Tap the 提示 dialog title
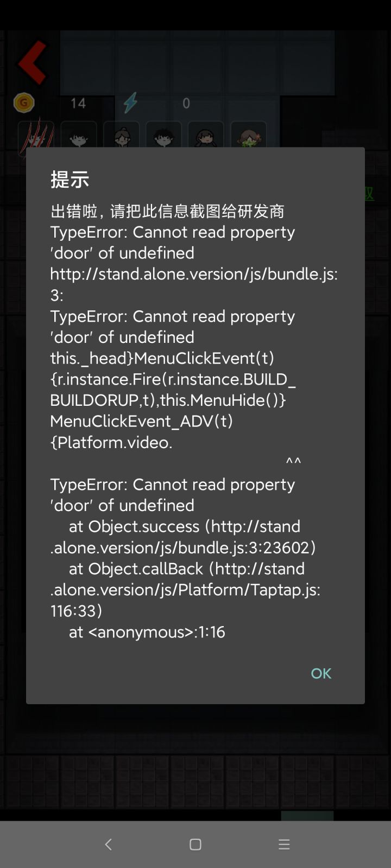Viewport: 391px width, 868px height. (x=70, y=179)
